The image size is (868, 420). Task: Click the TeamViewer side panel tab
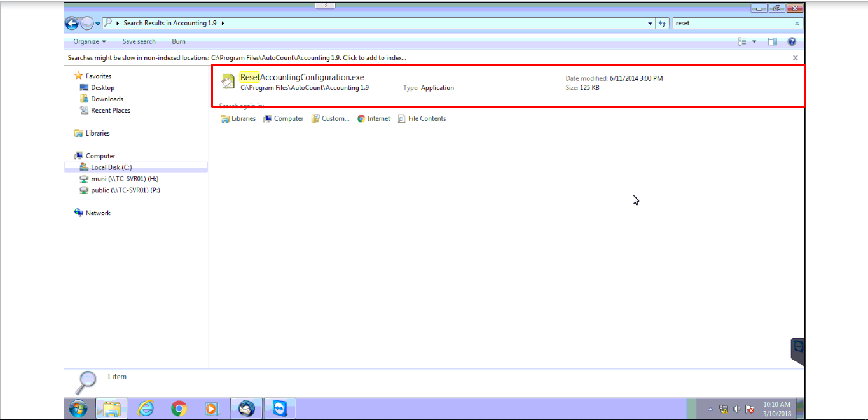[798, 351]
